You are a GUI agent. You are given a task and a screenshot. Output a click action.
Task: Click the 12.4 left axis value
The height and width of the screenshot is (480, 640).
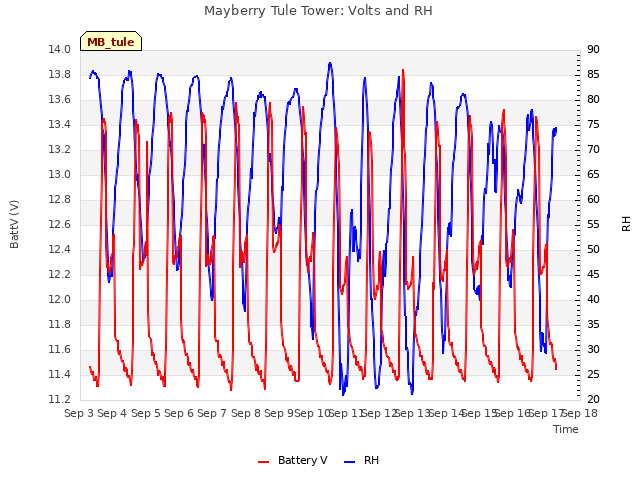[x=60, y=249]
